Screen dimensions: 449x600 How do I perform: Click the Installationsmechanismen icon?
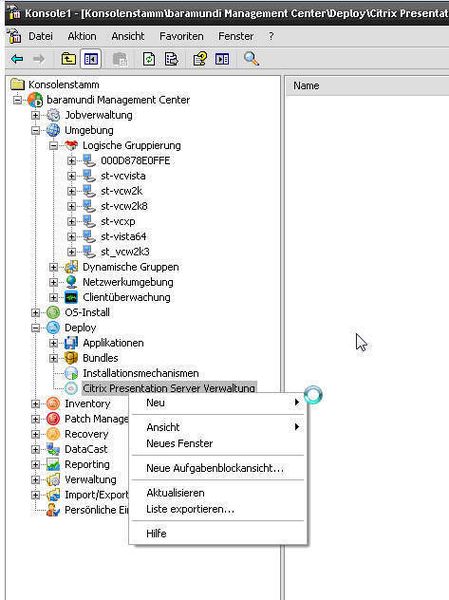(71, 373)
